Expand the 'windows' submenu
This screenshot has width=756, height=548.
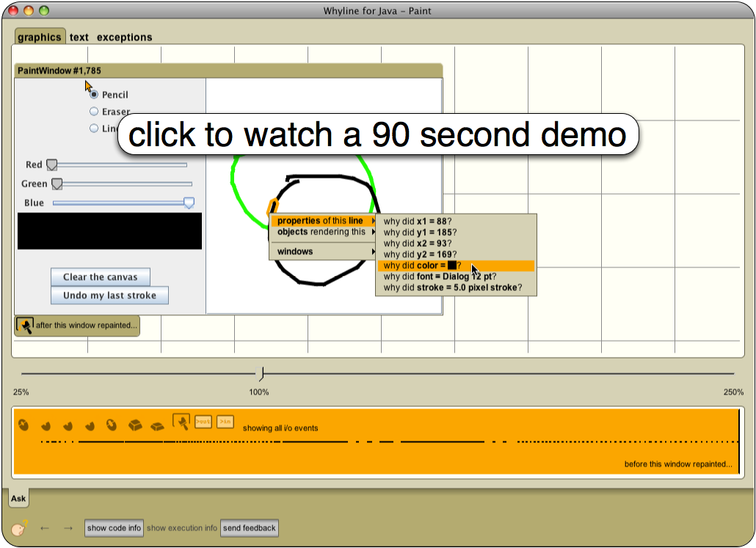pos(323,252)
